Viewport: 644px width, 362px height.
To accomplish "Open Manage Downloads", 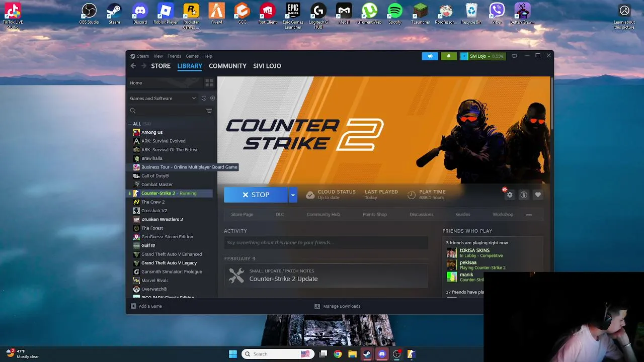I will [x=337, y=306].
